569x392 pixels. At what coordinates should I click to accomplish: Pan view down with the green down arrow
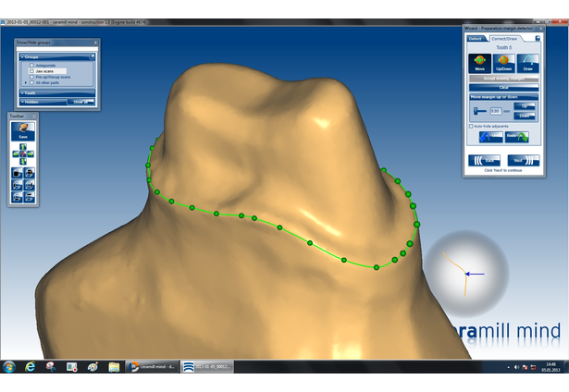(x=23, y=161)
